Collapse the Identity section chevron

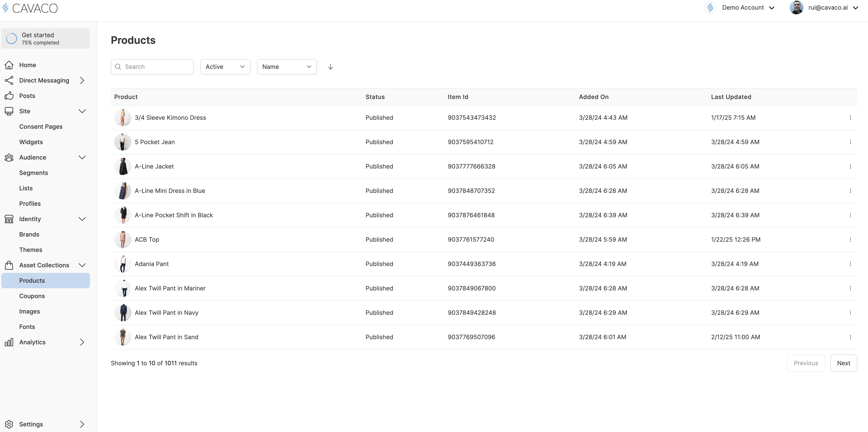pos(82,219)
